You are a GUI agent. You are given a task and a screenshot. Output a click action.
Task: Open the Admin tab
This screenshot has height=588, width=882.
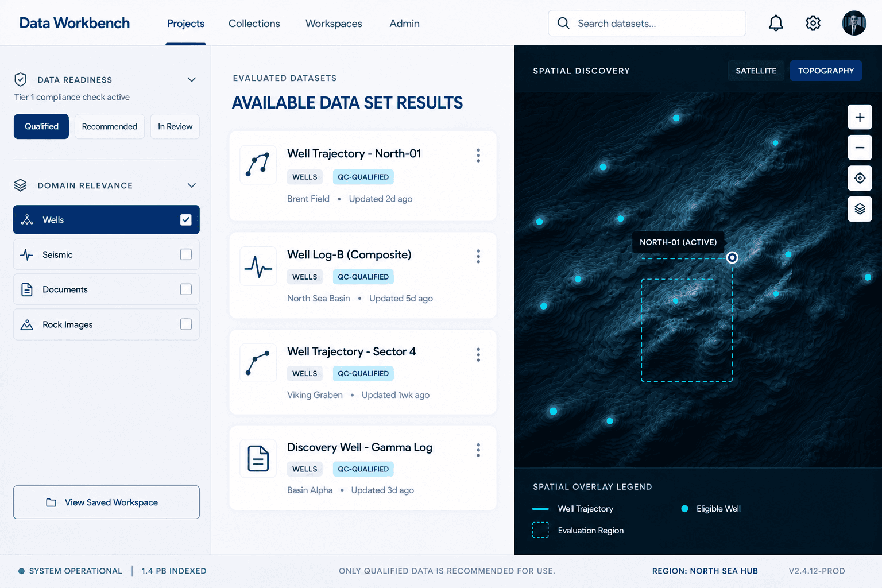point(405,24)
